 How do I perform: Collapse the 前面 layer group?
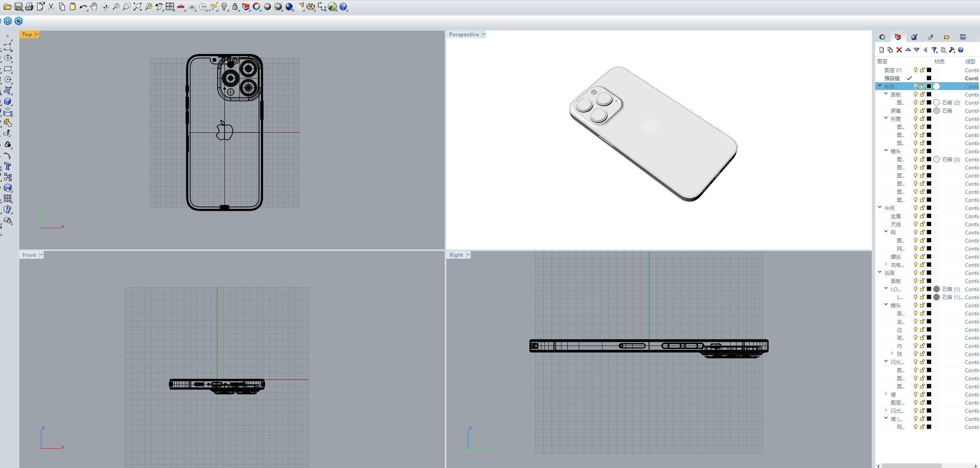[x=880, y=86]
